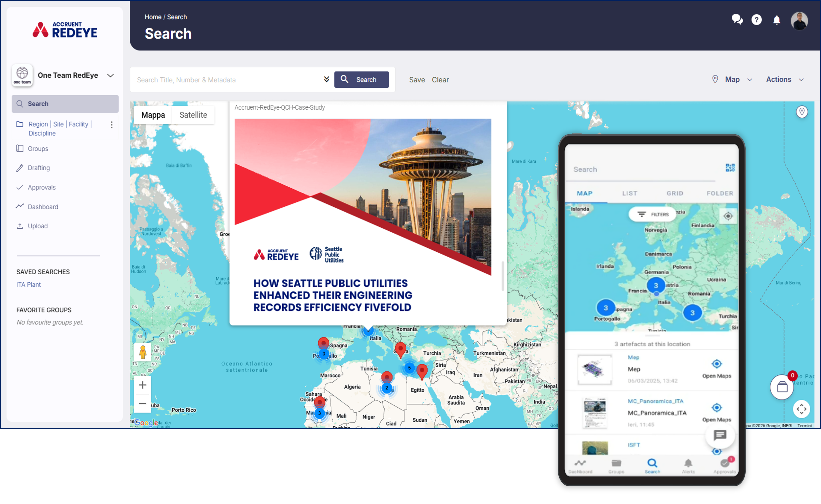Click Home in the breadcrumb

(x=153, y=17)
